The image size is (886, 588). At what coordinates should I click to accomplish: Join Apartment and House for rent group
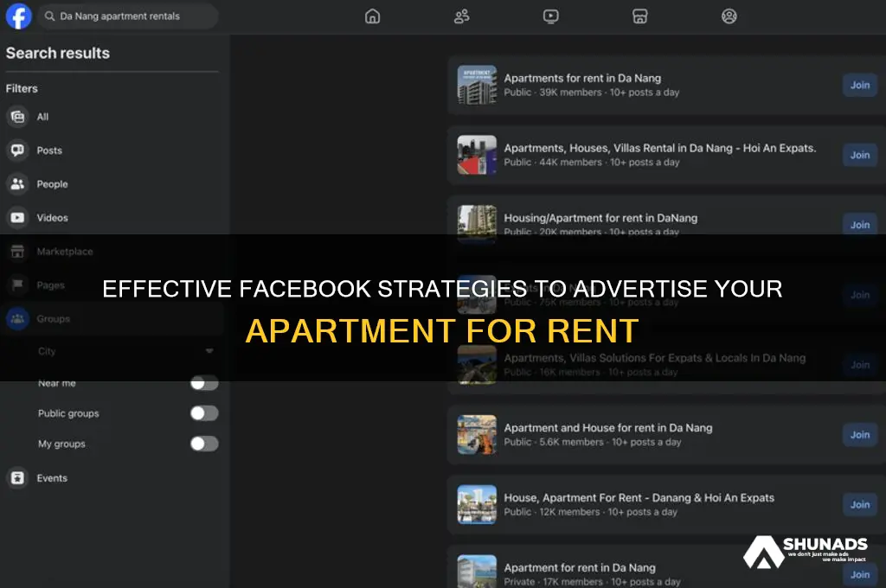(860, 435)
